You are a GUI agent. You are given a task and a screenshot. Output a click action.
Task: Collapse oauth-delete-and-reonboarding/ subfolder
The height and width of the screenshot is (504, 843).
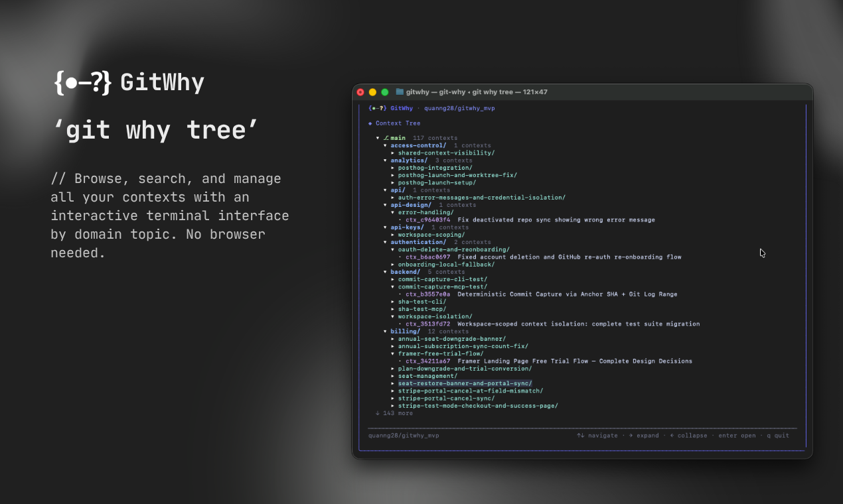[x=450, y=249]
